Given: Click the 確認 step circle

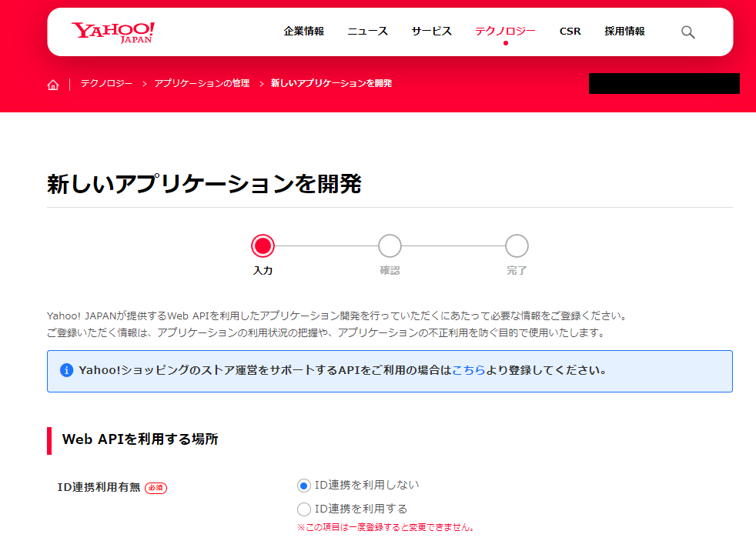Looking at the screenshot, I should click(390, 246).
